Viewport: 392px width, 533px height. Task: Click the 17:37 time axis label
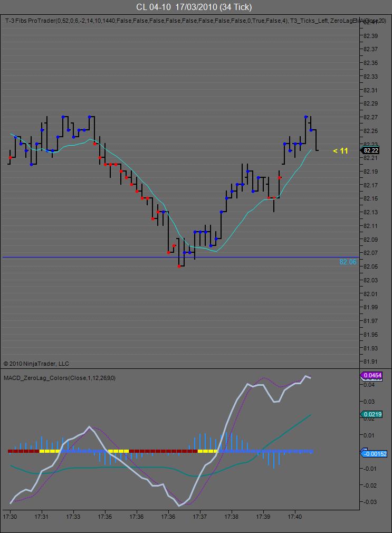pos(199,517)
